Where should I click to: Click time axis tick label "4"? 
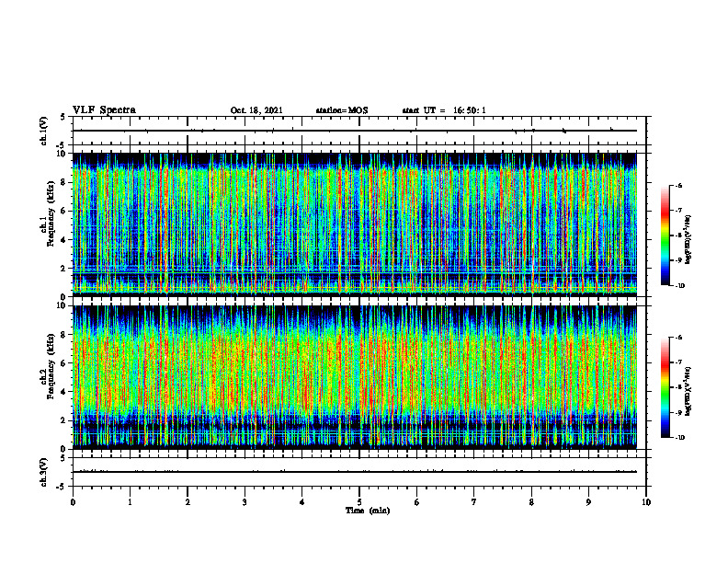[x=302, y=502]
